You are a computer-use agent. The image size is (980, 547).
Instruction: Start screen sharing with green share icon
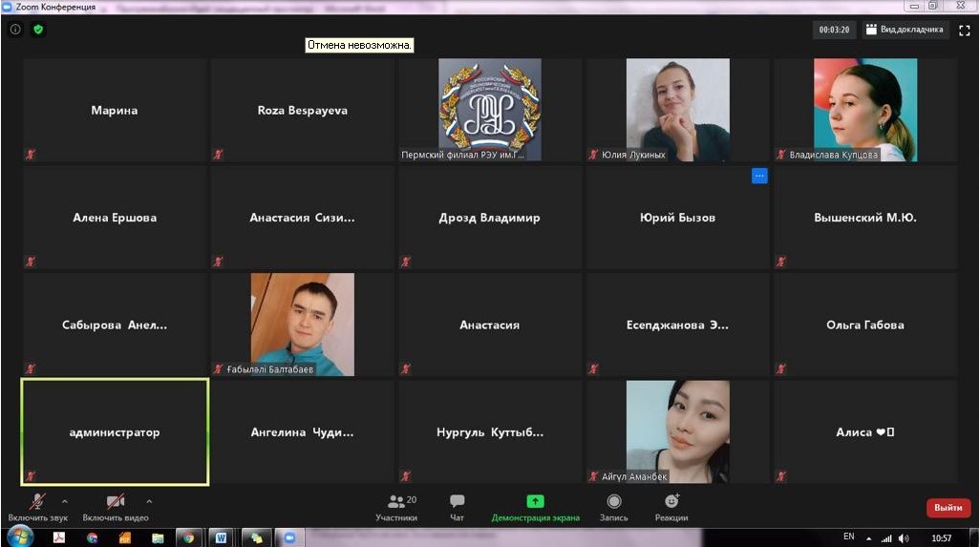click(535, 506)
